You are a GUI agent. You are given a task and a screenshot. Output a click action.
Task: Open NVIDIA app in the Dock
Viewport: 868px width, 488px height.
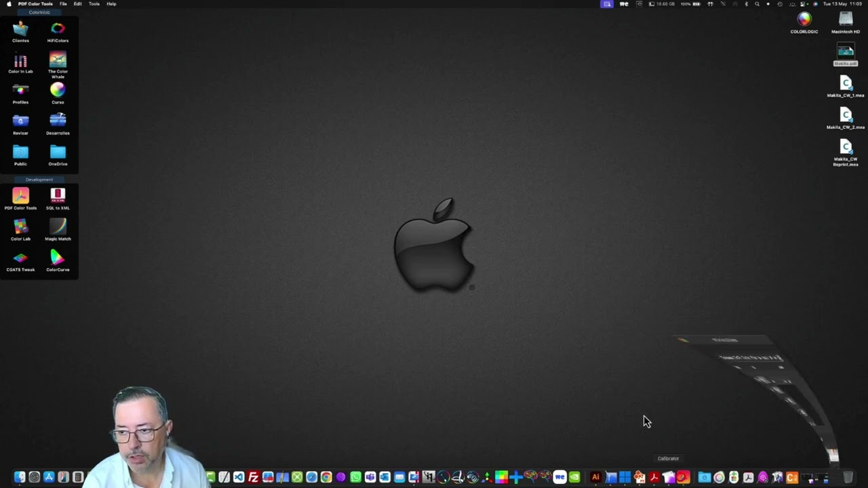pos(574,477)
